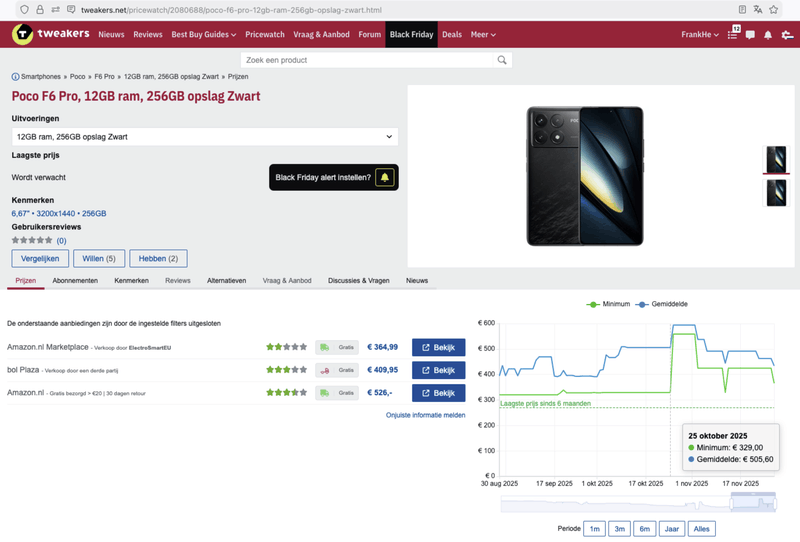Open the site settings gear icon
The width and height of the screenshot is (800, 542).
click(x=787, y=35)
